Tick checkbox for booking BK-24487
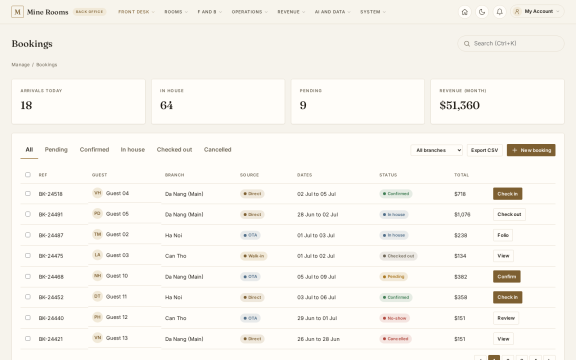 coord(28,234)
